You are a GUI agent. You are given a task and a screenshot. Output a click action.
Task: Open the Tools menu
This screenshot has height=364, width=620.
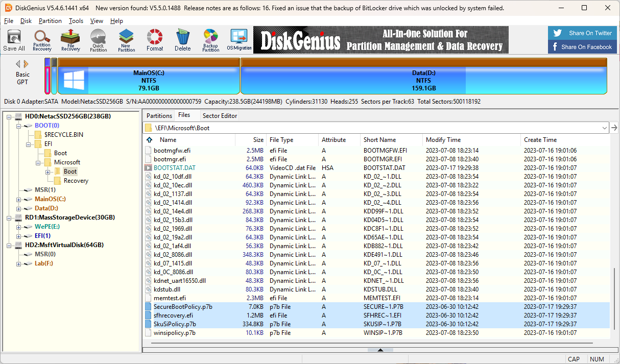[76, 21]
